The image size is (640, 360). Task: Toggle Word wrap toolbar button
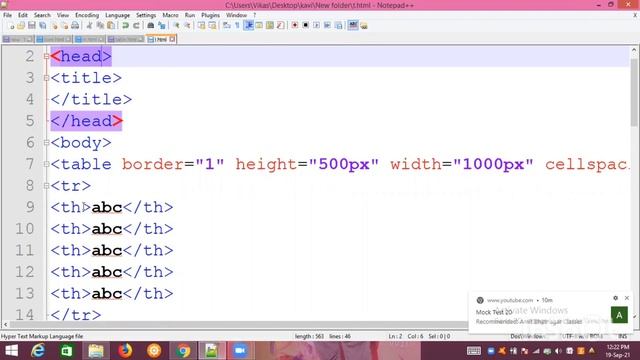pyautogui.click(x=227, y=25)
